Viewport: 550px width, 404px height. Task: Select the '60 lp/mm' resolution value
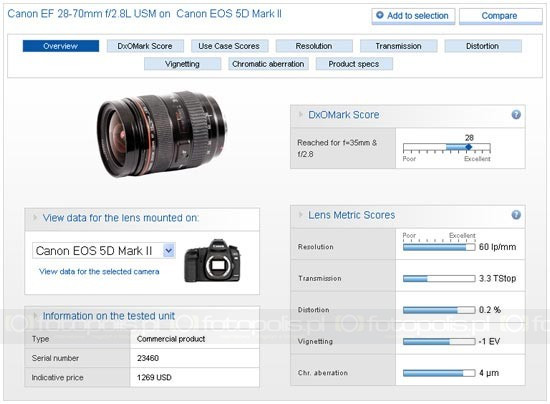coord(497,247)
